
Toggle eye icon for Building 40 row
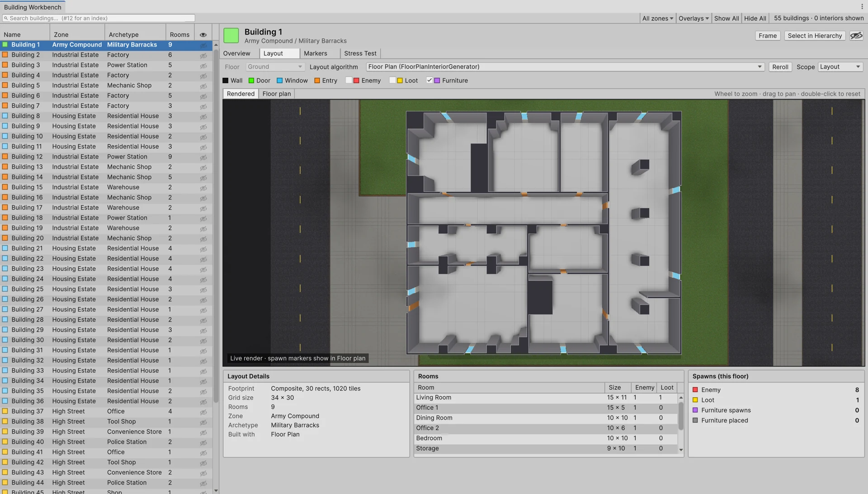pos(203,442)
